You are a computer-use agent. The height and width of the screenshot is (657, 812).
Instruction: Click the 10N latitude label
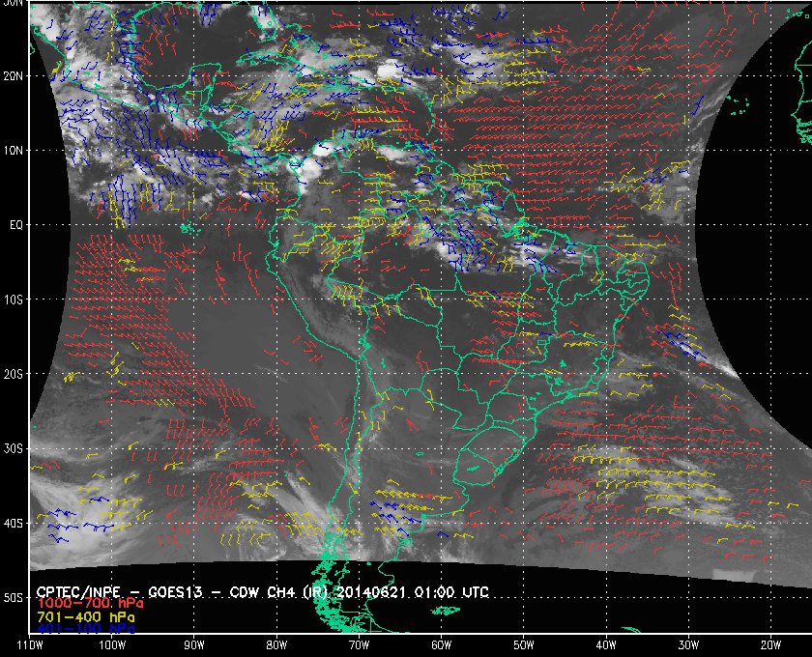point(13,151)
